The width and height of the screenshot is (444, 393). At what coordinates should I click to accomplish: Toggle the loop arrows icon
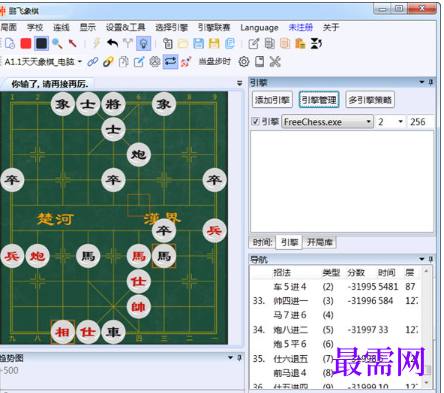(x=170, y=62)
